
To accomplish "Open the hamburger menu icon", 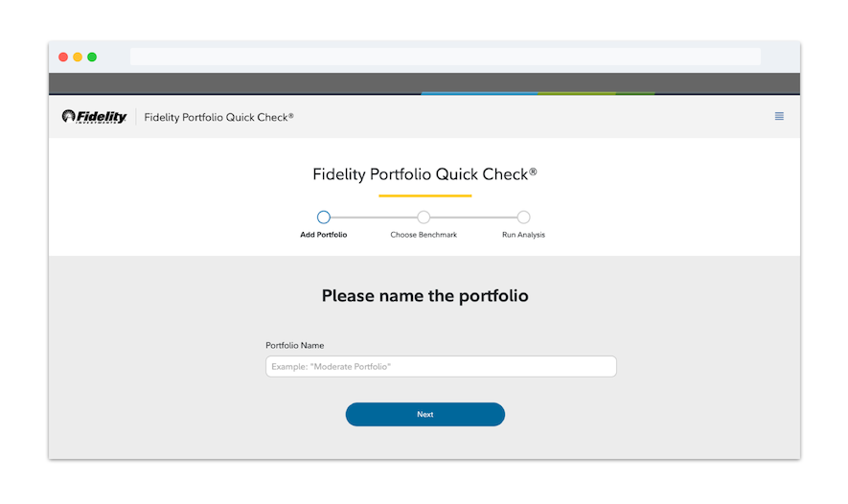I will [x=779, y=116].
